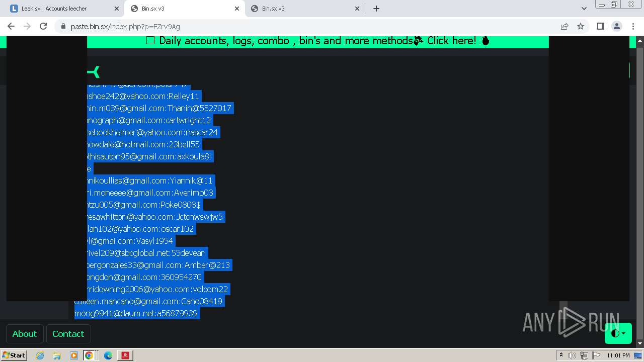
Task: Click the green Bin.sx logo
Action: tap(94, 72)
